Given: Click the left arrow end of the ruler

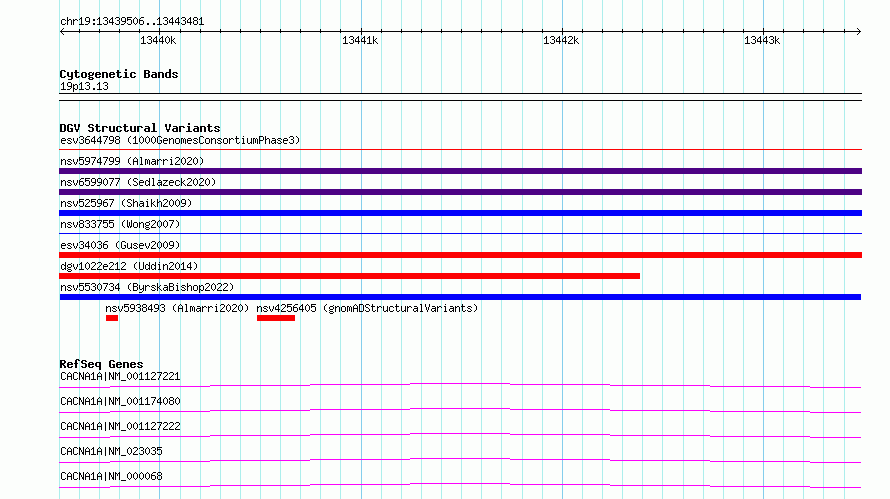Looking at the screenshot, I should [x=62, y=32].
